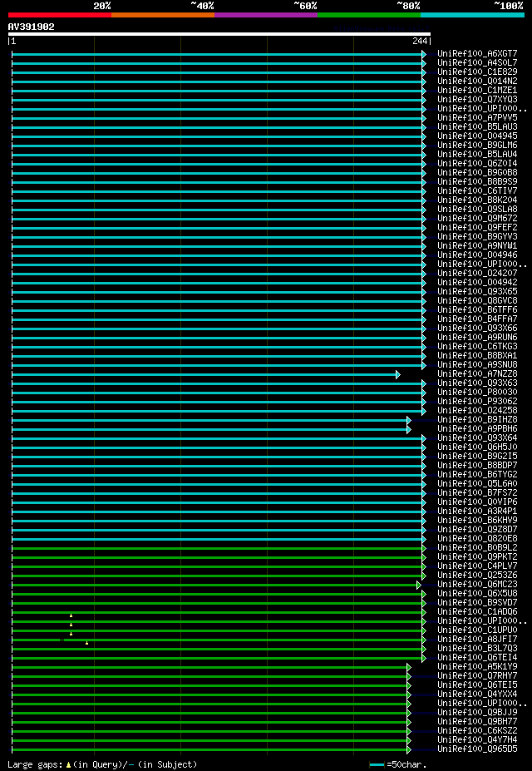Select the UniRef100_Q93X64 label
This screenshot has height=771, width=532.
477,438
